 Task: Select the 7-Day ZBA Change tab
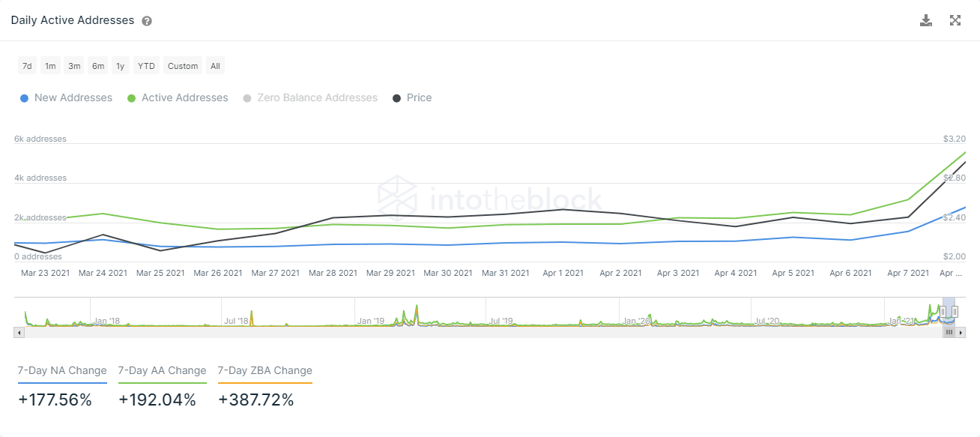pyautogui.click(x=264, y=370)
